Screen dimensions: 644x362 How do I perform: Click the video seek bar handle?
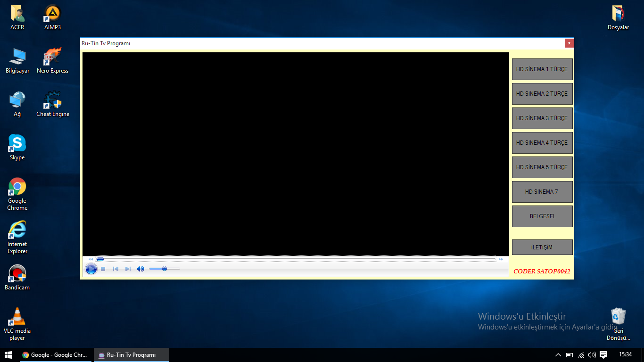[100, 259]
